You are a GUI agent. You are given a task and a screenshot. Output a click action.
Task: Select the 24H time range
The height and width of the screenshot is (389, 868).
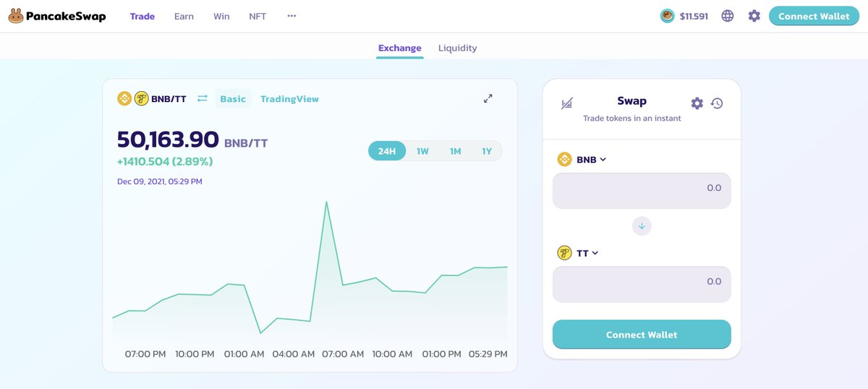click(387, 151)
